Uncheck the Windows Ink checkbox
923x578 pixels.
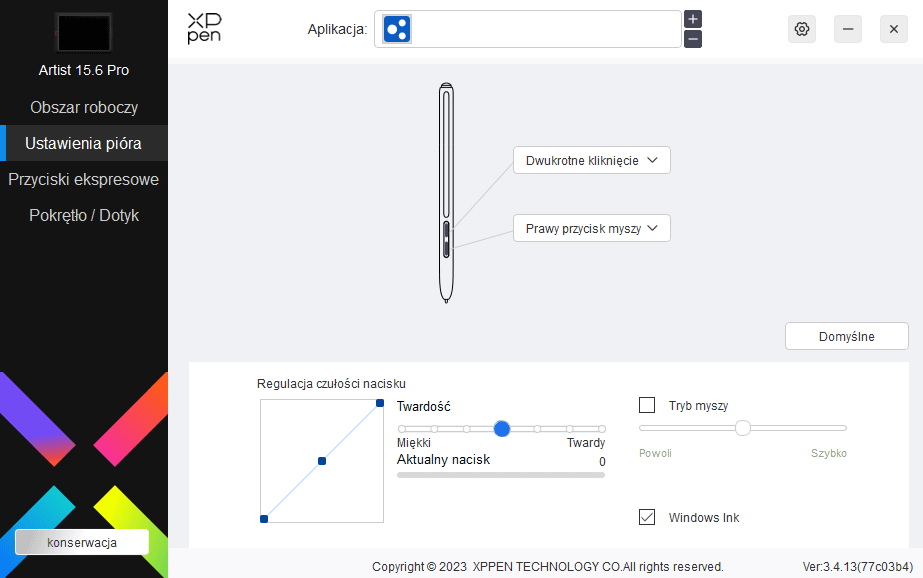[x=647, y=517]
